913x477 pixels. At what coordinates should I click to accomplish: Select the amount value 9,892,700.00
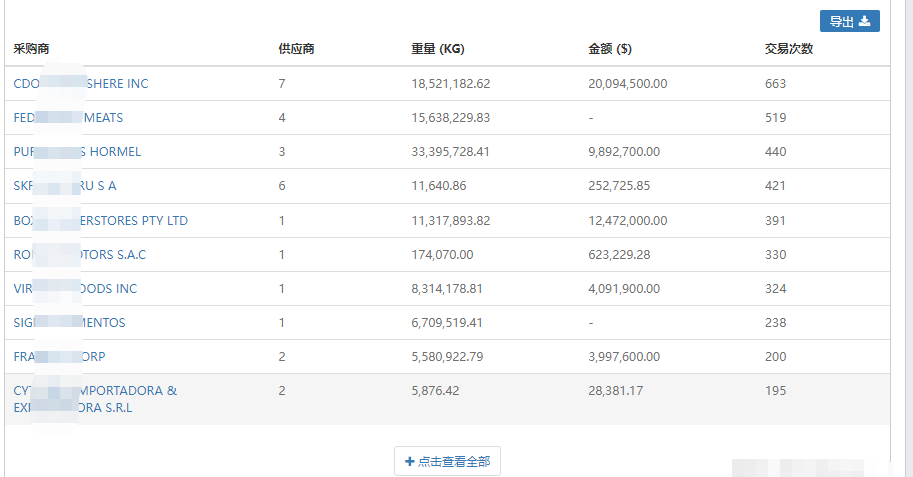click(624, 152)
